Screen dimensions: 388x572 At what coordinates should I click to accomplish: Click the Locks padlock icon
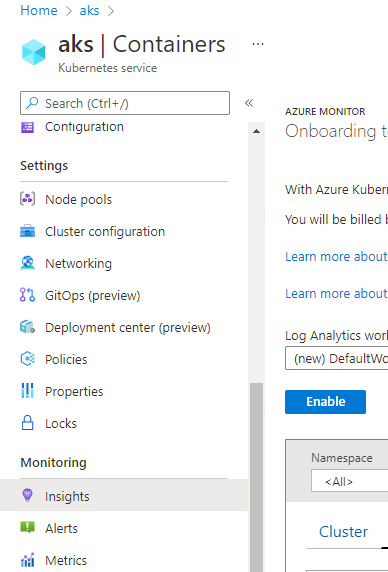(27, 423)
